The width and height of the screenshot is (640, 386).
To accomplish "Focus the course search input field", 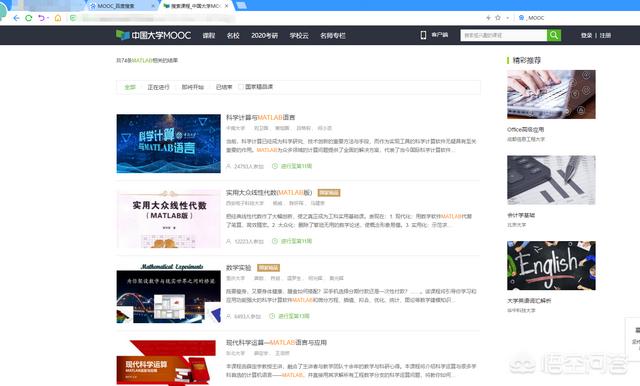I will (504, 35).
